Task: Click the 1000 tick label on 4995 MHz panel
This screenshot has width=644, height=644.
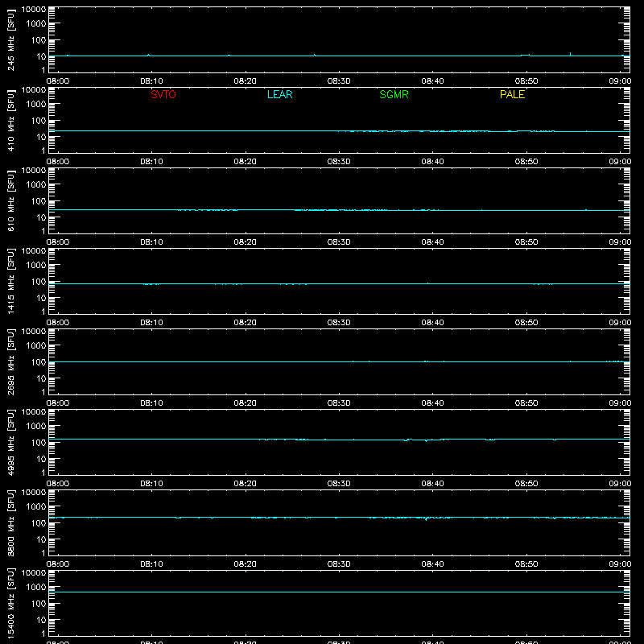Action: point(35,427)
